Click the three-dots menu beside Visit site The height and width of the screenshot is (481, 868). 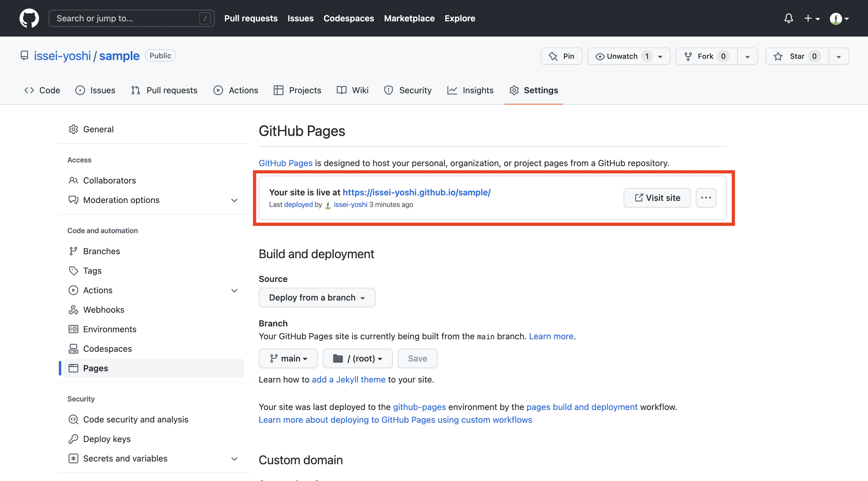[x=706, y=198]
